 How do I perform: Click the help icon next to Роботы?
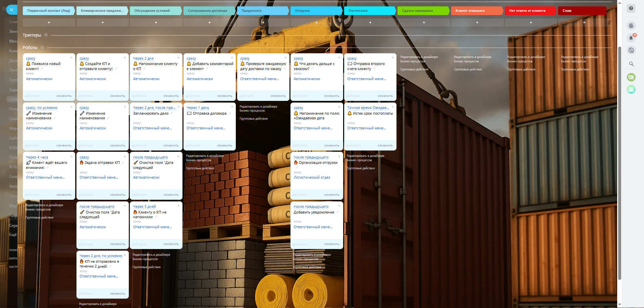click(42, 48)
